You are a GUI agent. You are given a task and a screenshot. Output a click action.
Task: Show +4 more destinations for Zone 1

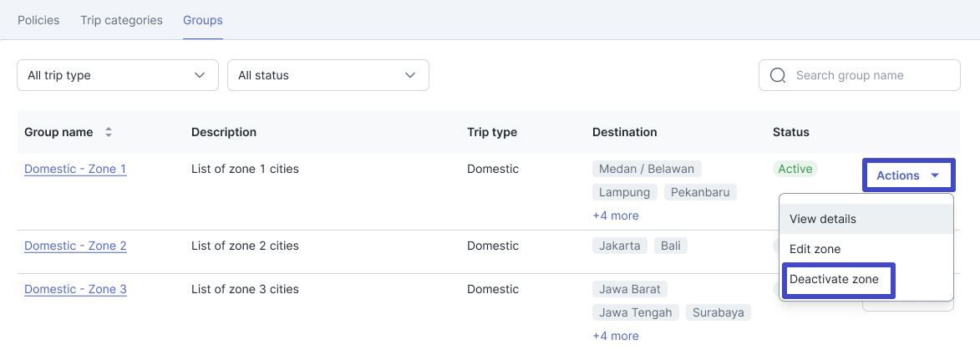tap(616, 216)
